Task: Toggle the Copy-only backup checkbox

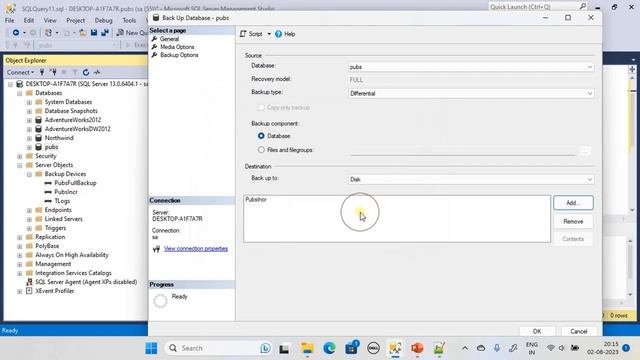Action: [261, 108]
